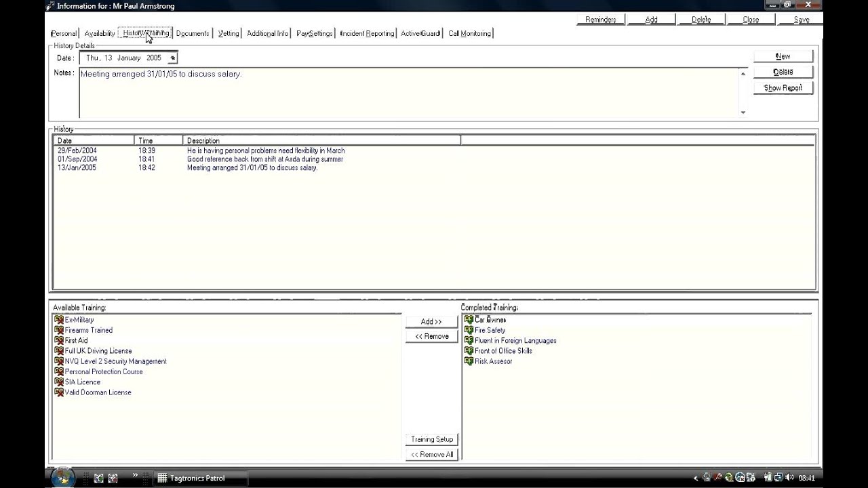Viewport: 868px width, 488px height.
Task: Click the Close button in top toolbar
Action: coord(751,20)
